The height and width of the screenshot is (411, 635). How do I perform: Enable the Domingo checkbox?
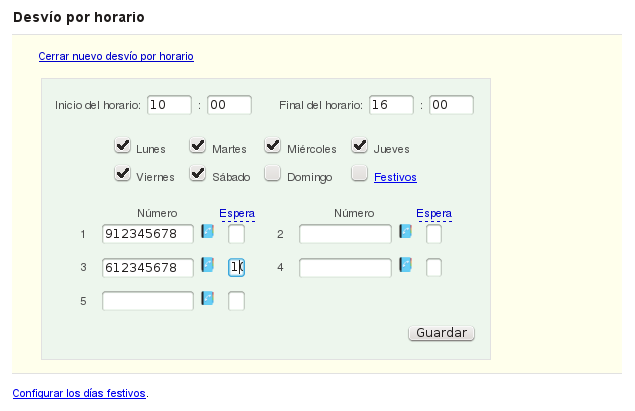(272, 174)
